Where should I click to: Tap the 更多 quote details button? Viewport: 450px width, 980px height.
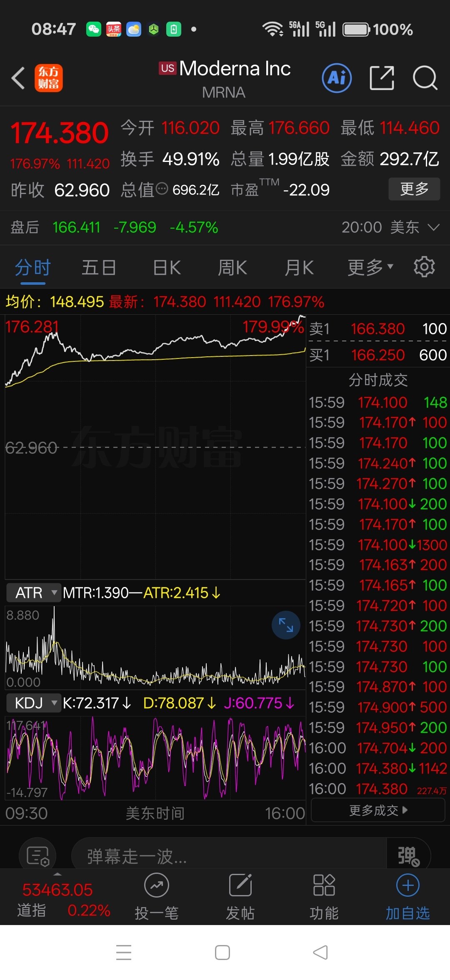pyautogui.click(x=414, y=189)
